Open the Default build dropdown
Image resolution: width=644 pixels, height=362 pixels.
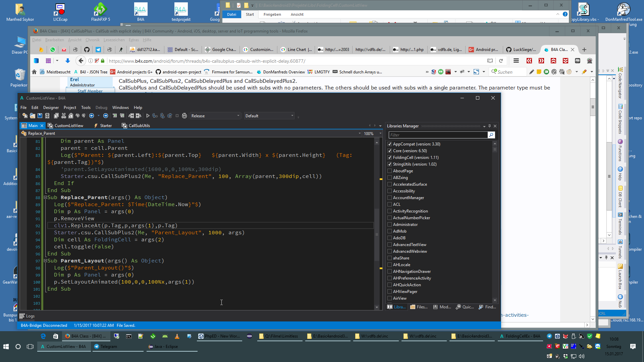(x=269, y=116)
